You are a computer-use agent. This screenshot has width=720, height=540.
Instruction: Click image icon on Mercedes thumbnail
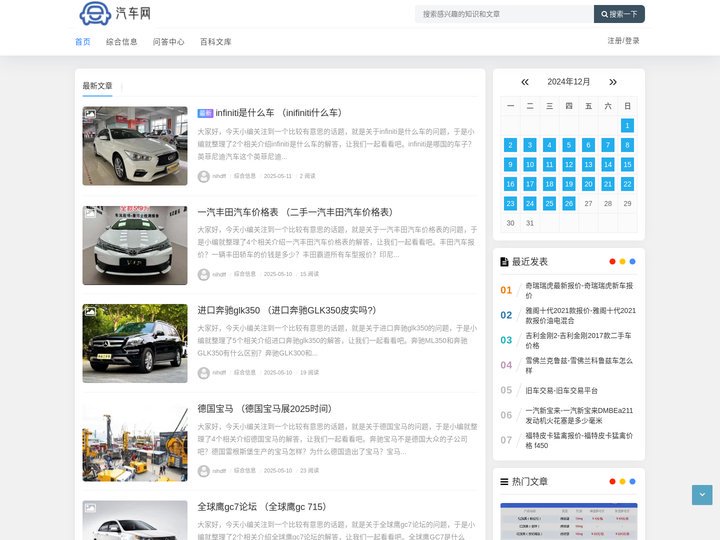[90, 311]
